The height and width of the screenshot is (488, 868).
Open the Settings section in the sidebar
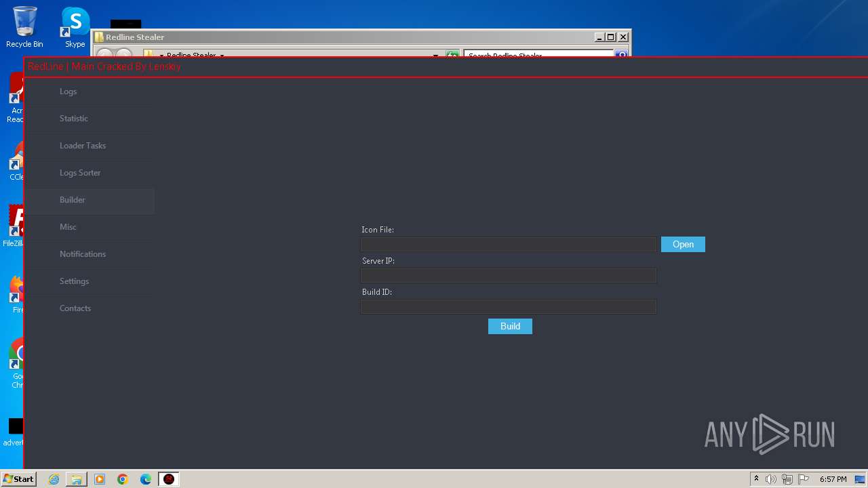pos(74,281)
